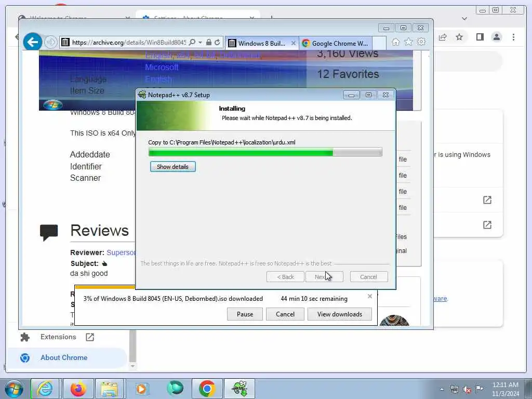
Task: Open the lower external link icon in Chrome settings
Action: pos(487,224)
